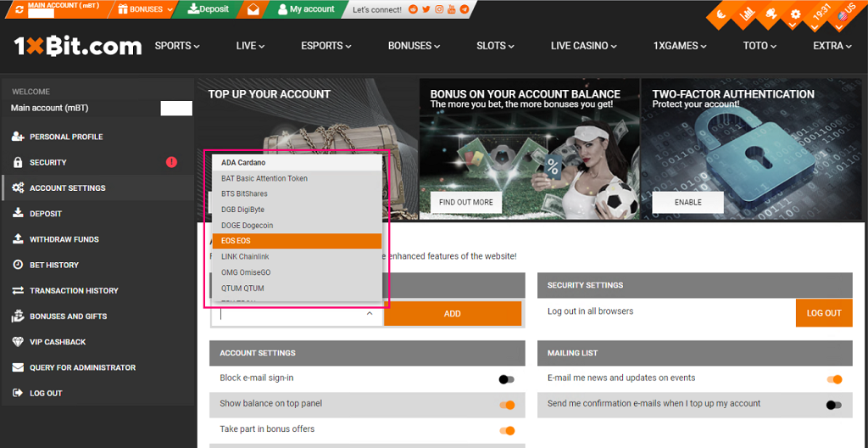Open the Telegram social link

point(465,8)
